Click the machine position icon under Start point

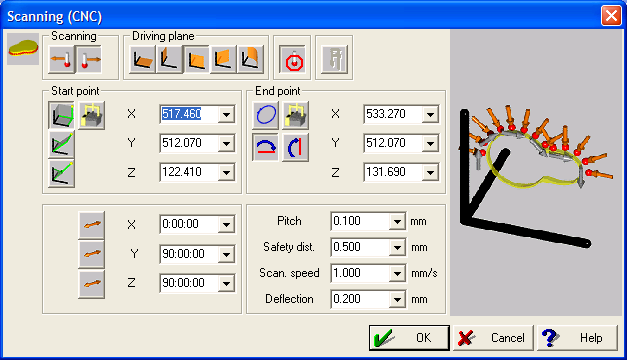click(x=92, y=115)
